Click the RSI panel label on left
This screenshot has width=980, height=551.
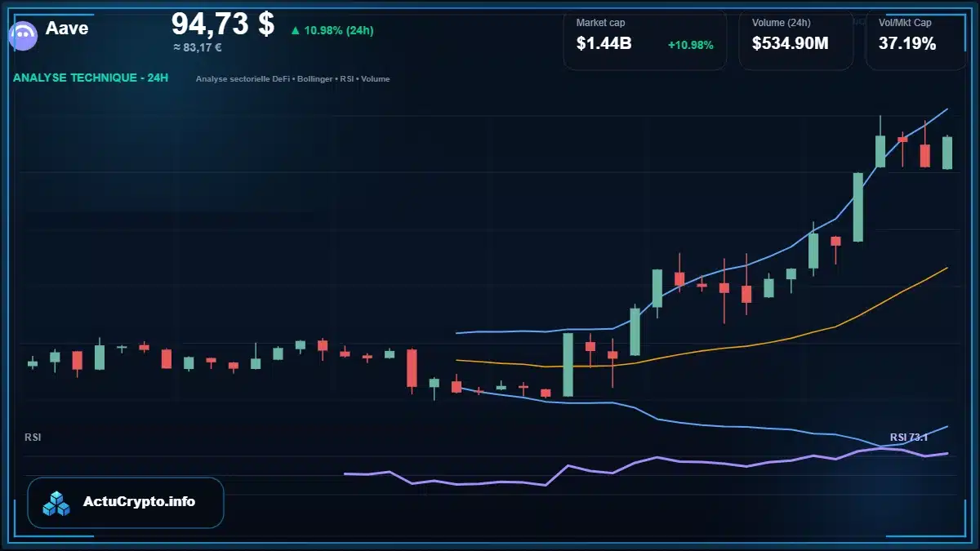(x=33, y=438)
